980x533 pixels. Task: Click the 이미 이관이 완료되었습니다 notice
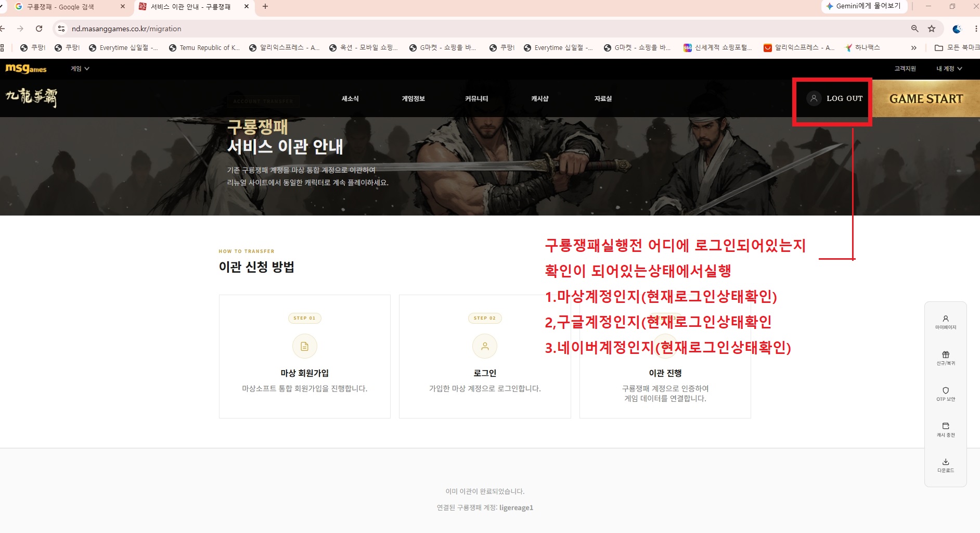click(485, 491)
